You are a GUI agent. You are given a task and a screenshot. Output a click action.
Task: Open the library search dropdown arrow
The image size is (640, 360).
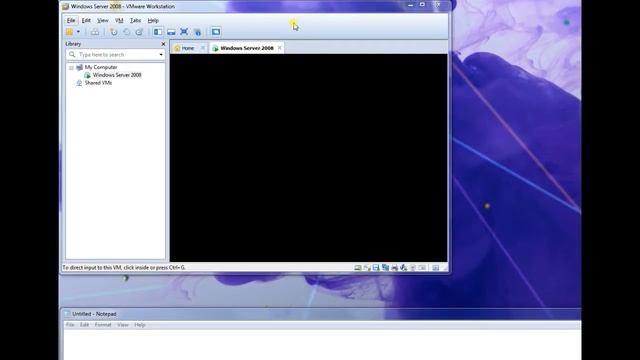[161, 55]
